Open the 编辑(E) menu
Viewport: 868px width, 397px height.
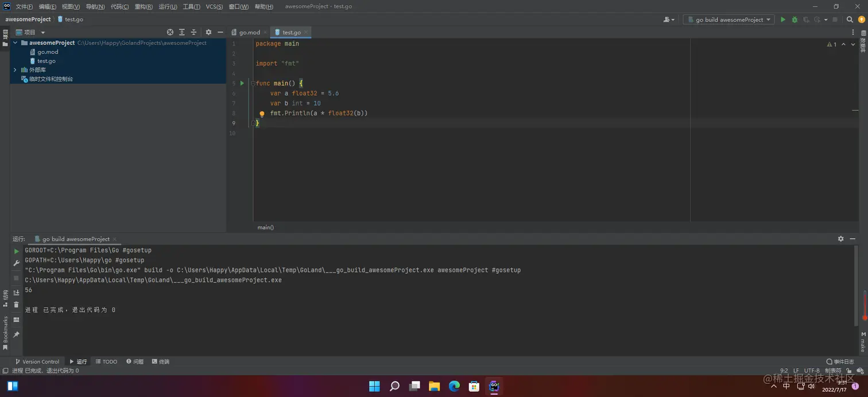[x=48, y=6]
